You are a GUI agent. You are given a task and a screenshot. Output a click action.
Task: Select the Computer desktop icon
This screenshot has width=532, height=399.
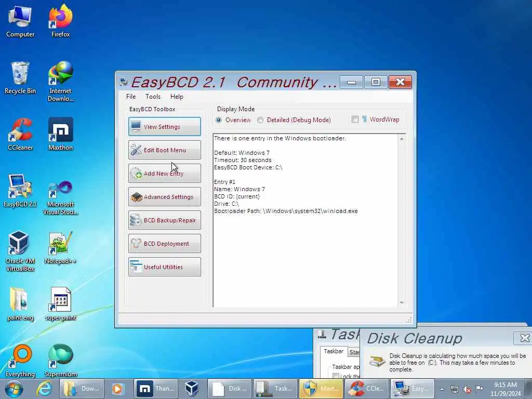point(20,21)
